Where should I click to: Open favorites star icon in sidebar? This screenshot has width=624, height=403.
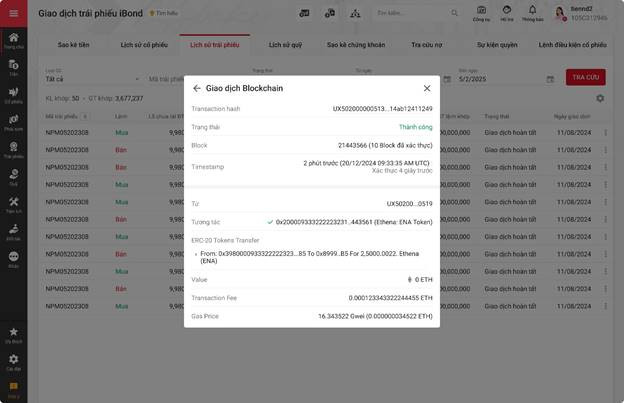click(x=14, y=335)
